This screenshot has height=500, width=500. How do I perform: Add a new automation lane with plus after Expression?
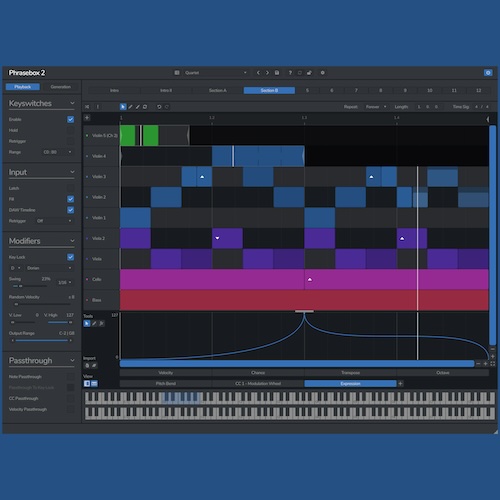[x=400, y=384]
